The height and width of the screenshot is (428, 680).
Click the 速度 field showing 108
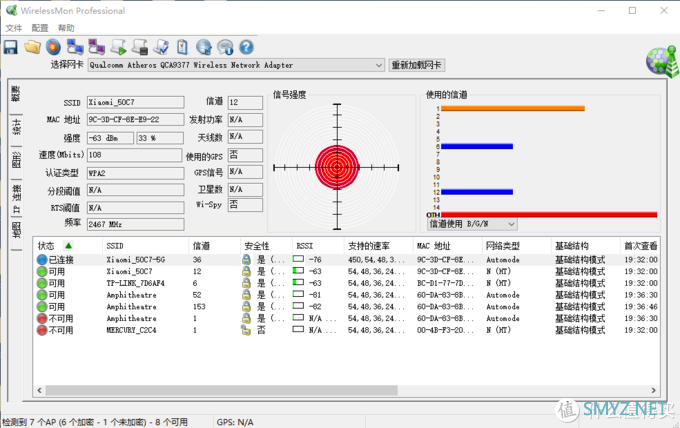point(134,155)
